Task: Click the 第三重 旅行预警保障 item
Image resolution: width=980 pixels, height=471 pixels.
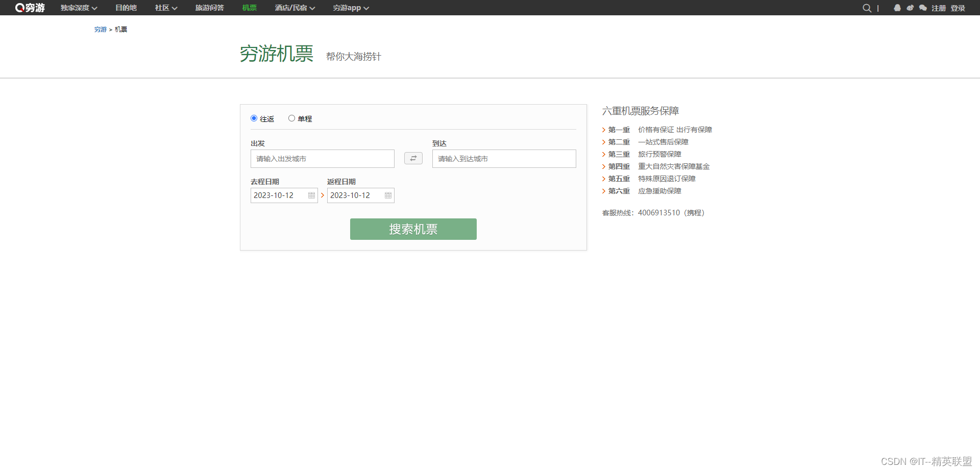Action: pyautogui.click(x=642, y=154)
